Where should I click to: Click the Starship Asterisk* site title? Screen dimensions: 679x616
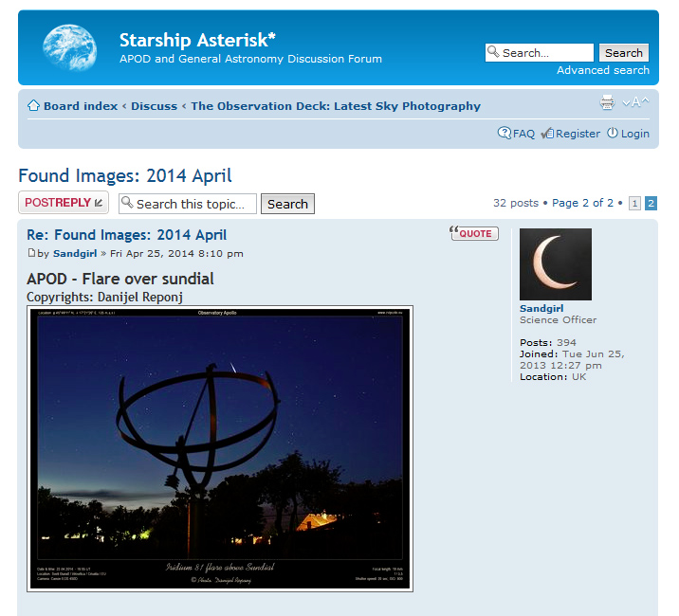point(197,40)
